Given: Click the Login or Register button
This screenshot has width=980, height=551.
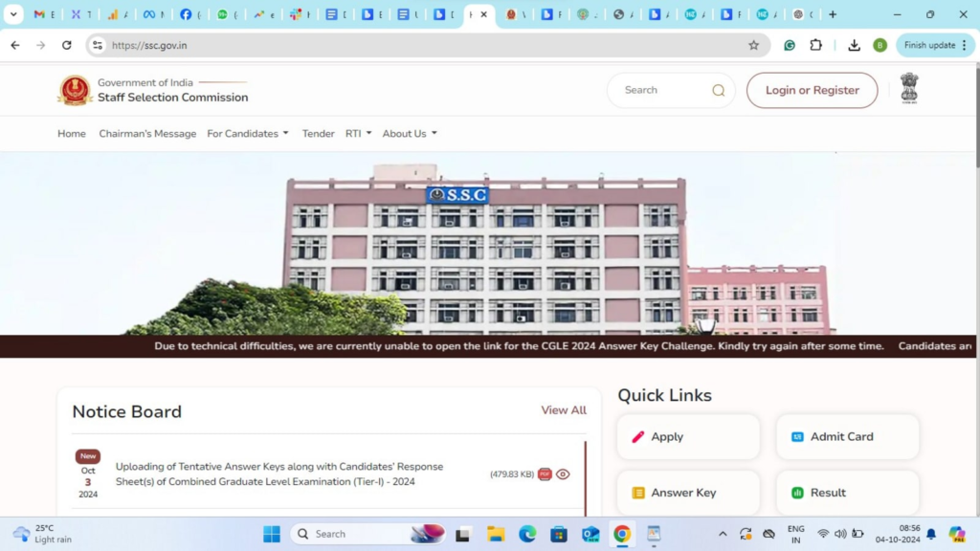Looking at the screenshot, I should coord(812,89).
